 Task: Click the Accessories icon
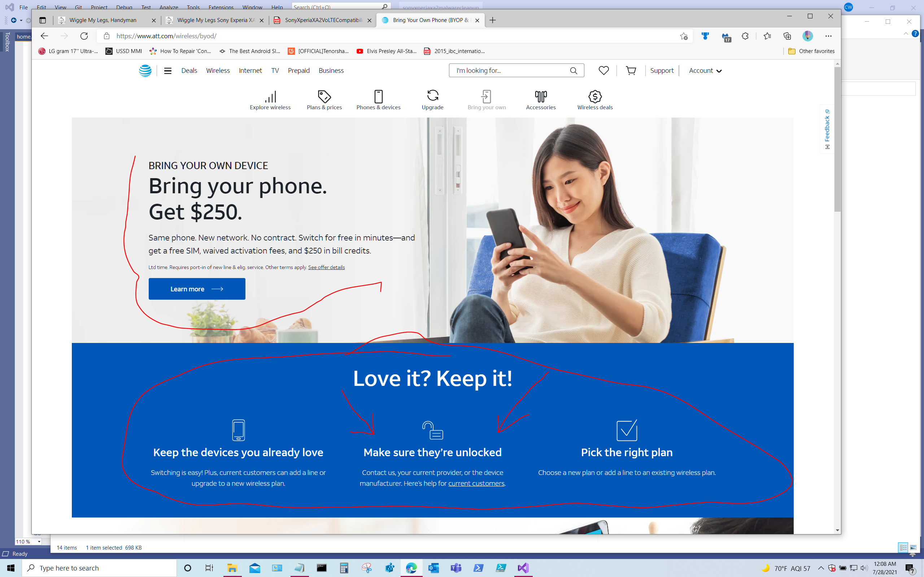(x=540, y=100)
